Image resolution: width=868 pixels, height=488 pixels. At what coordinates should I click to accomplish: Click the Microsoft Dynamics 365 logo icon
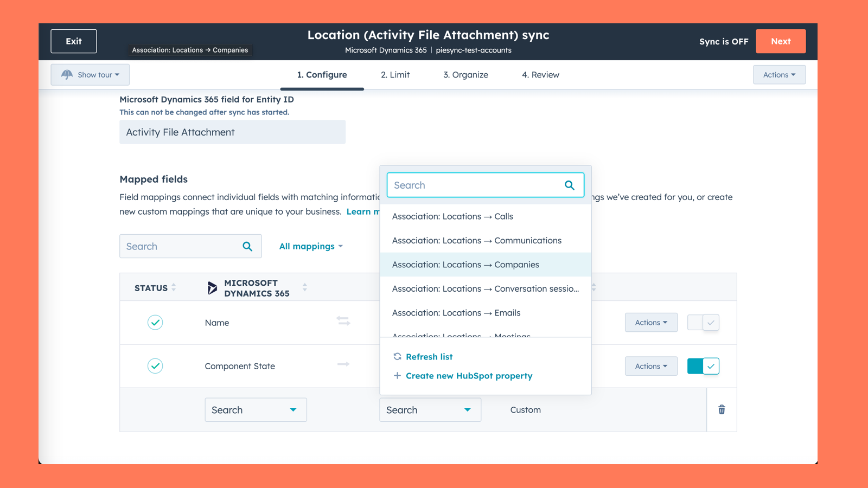click(212, 288)
